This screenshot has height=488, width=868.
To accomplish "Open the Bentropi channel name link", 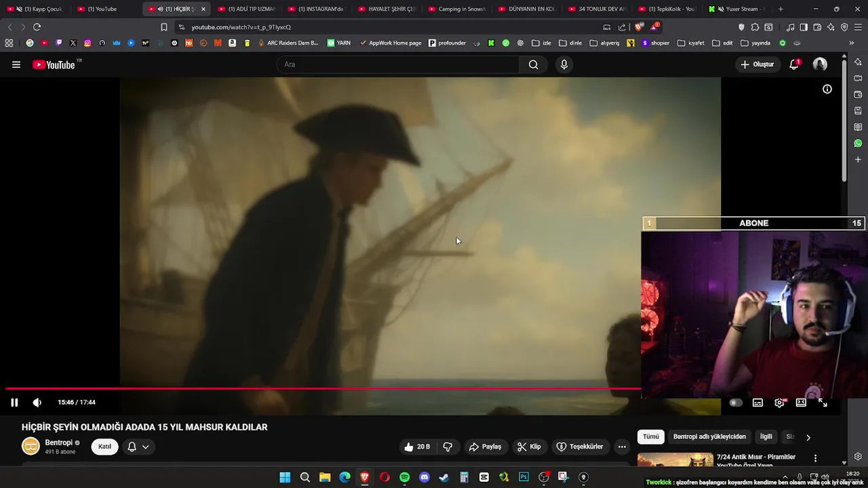I will click(58, 443).
